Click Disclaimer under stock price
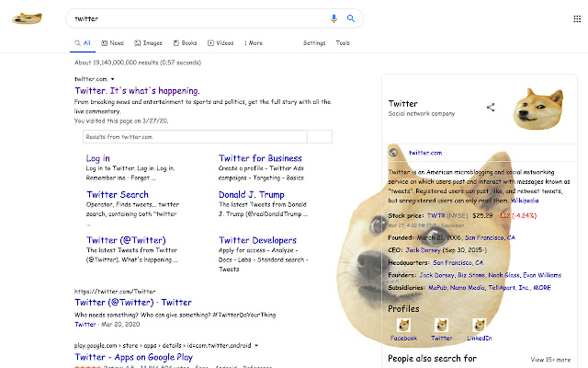588x368 pixels. pyautogui.click(x=452, y=225)
